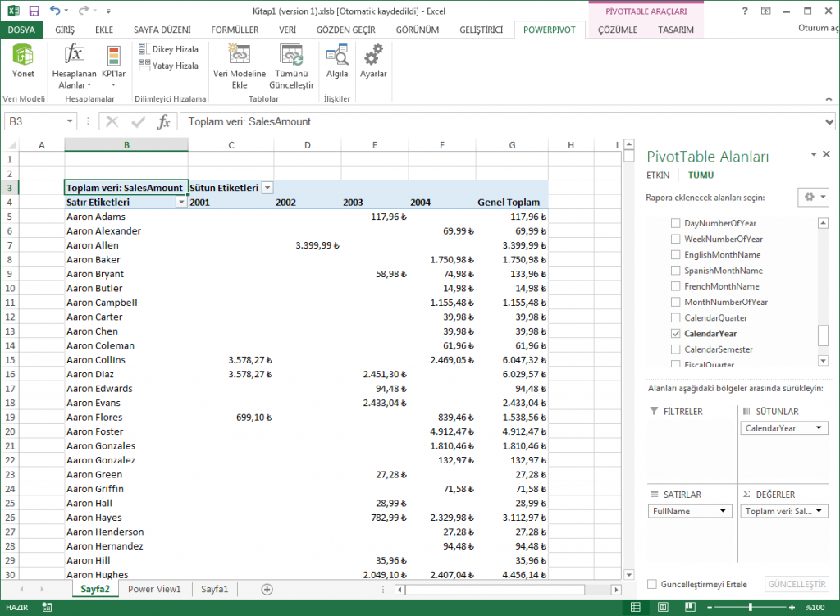Check the FrenchMonthName field
The width and height of the screenshot is (840, 616).
[x=676, y=286]
